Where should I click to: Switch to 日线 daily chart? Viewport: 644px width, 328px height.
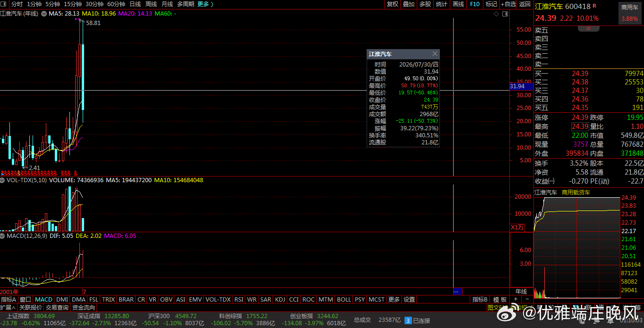(135, 4)
